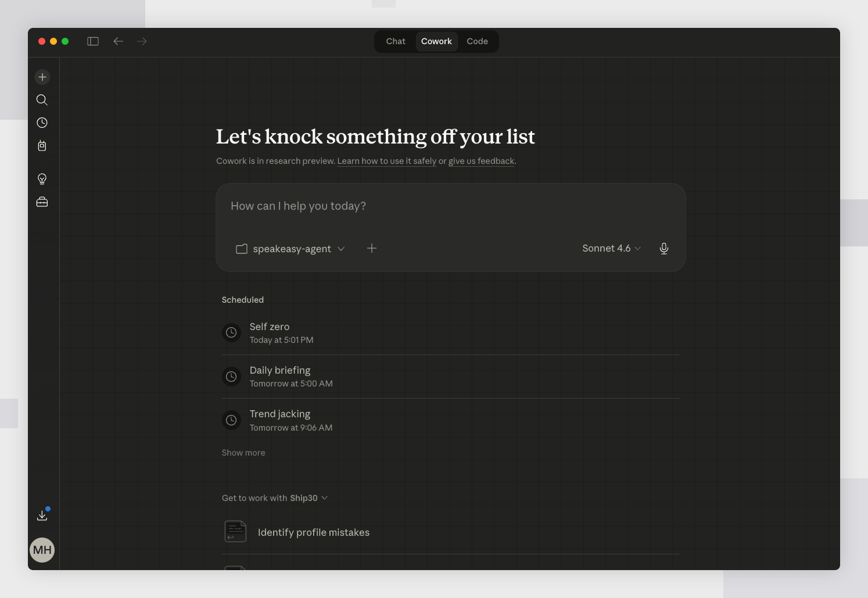Focus the 'How can I help you today?' field
The width and height of the screenshot is (868, 598).
point(450,206)
